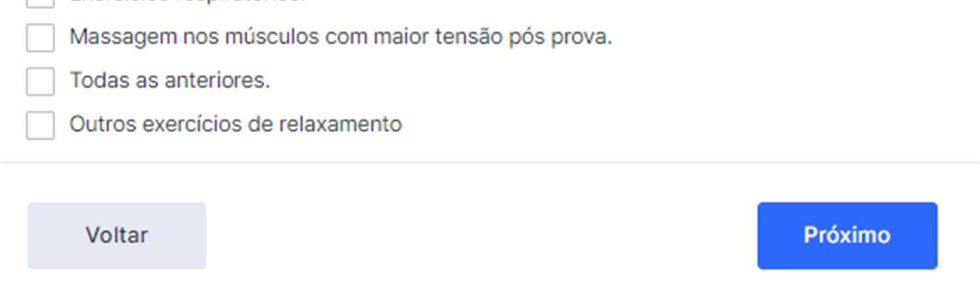Click the word 'relaxamento' in the last option
This screenshot has height=287, width=980.
coord(340,124)
